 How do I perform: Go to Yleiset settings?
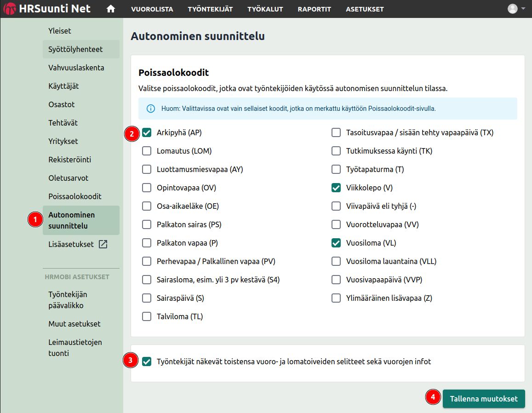pos(81,31)
